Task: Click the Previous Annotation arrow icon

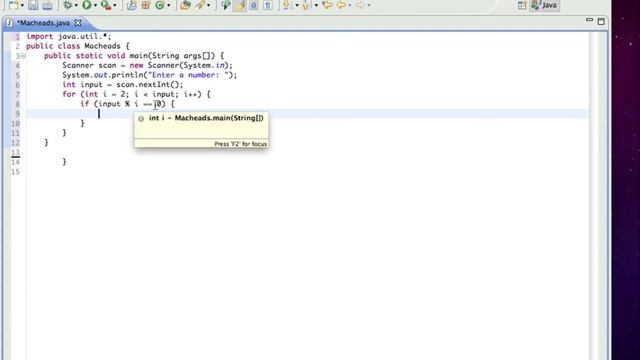Action: (306, 5)
